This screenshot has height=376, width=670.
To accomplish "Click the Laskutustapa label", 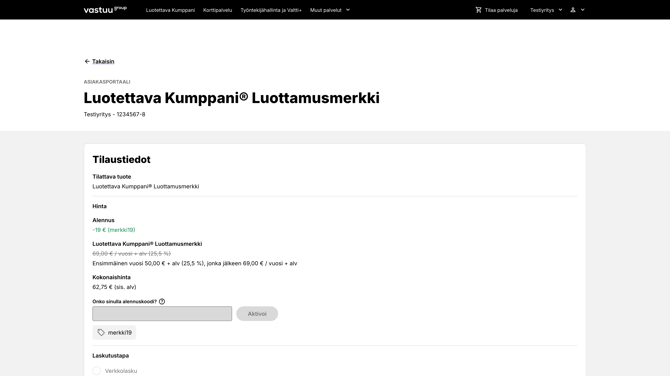I will coord(111,355).
